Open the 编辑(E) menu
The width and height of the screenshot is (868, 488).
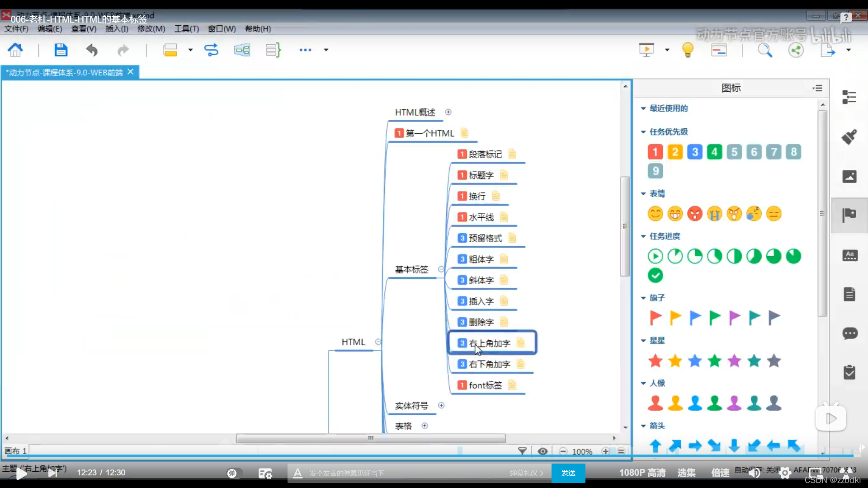point(50,29)
